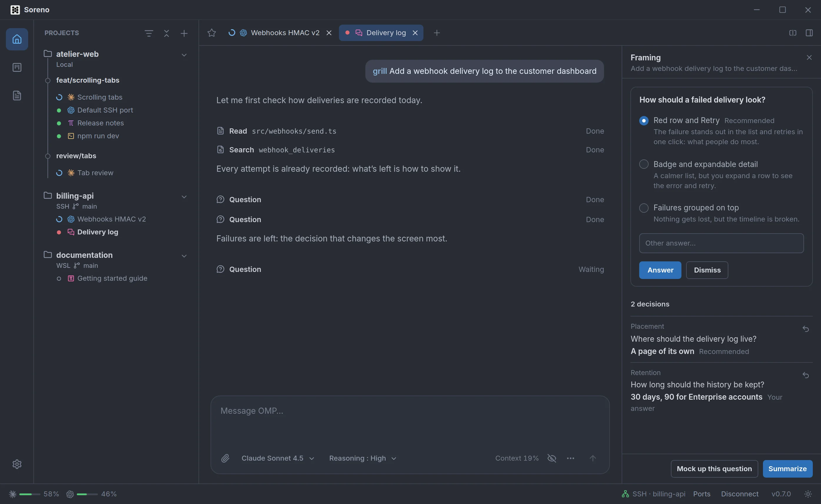Toggle right side panel icon
This screenshot has height=504, width=821.
pyautogui.click(x=809, y=33)
